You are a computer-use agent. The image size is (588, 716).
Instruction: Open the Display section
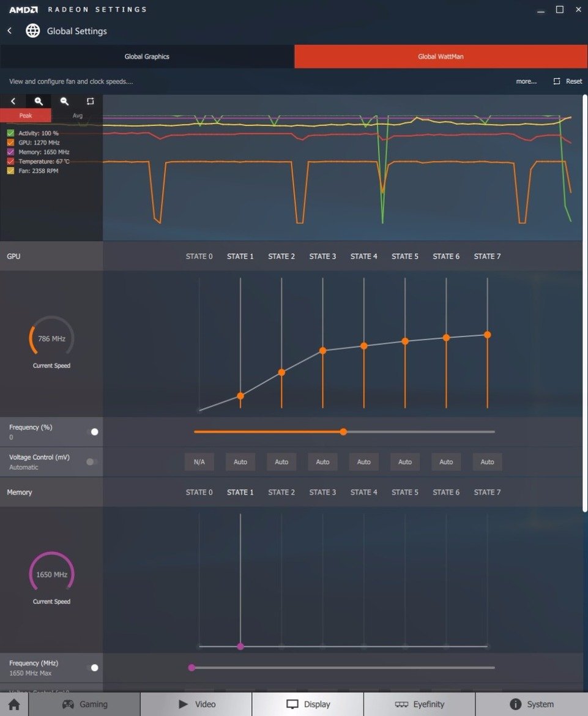point(308,704)
